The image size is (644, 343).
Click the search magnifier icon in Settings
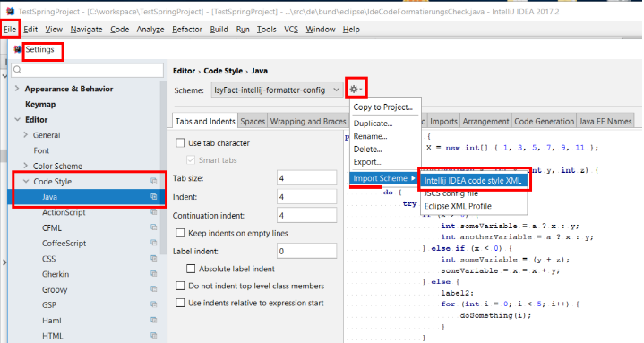tap(18, 70)
